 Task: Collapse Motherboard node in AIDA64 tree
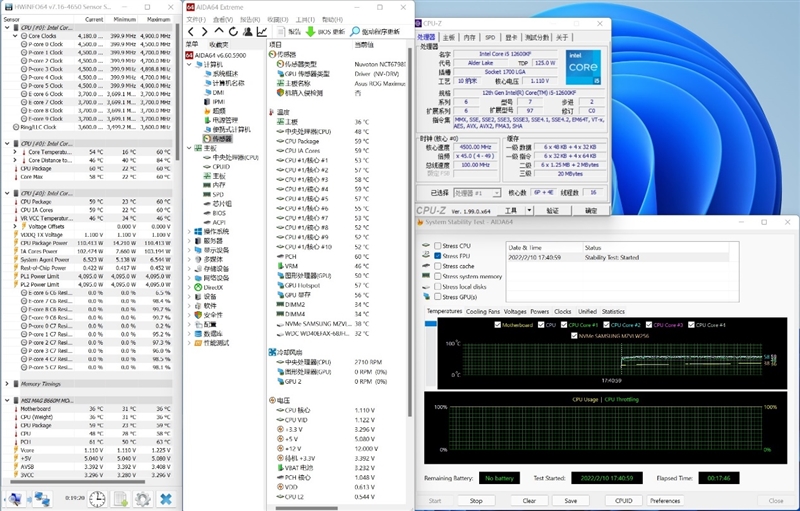189,148
